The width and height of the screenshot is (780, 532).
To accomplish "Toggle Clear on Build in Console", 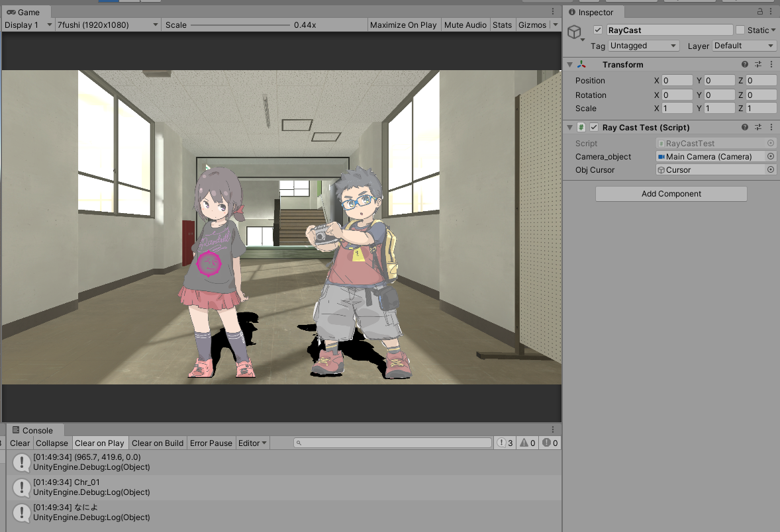I will coord(157,443).
